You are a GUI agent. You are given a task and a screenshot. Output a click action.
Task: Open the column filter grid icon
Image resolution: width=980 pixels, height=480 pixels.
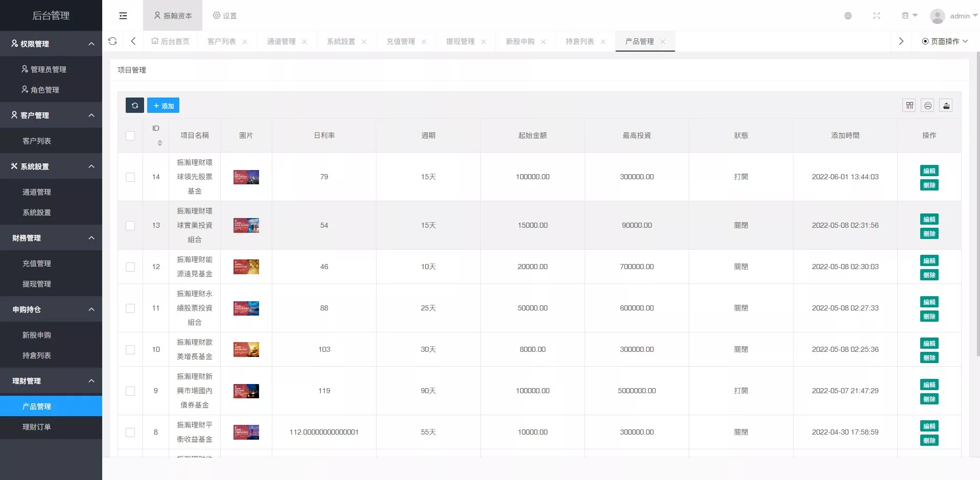(x=909, y=105)
